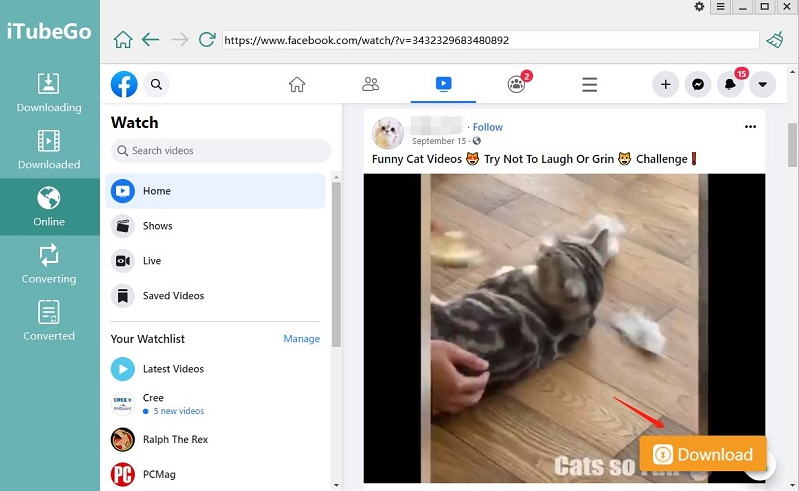799x491 pixels.
Task: Open the Converting section
Action: point(49,264)
